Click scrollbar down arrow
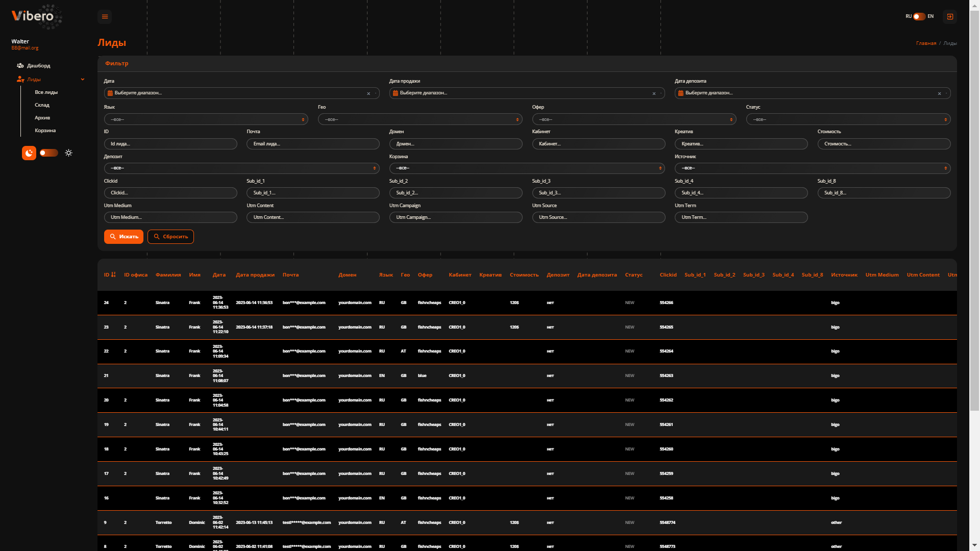 974,546
